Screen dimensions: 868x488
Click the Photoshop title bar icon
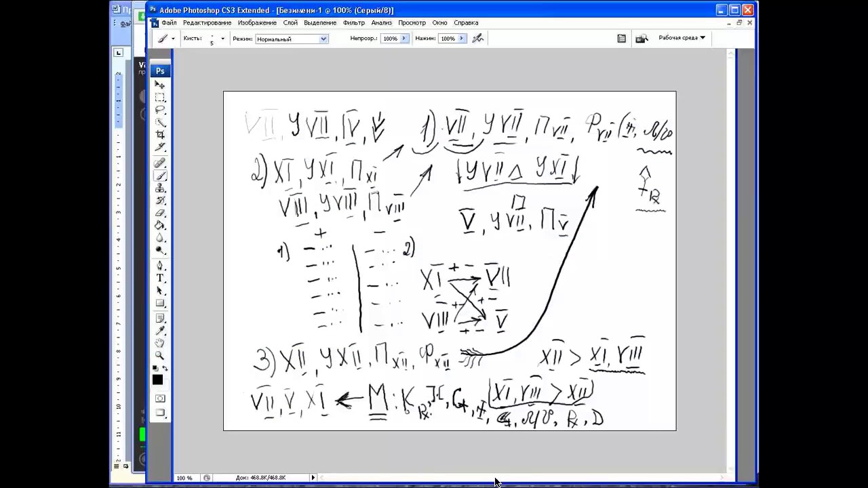153,9
